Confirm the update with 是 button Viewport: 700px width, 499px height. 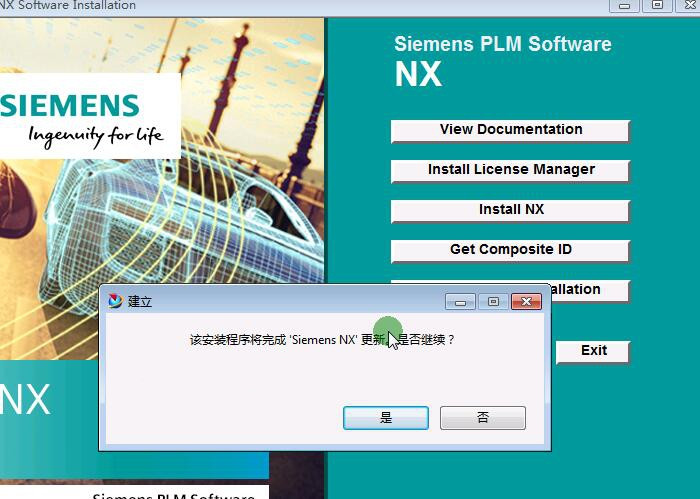[x=386, y=418]
